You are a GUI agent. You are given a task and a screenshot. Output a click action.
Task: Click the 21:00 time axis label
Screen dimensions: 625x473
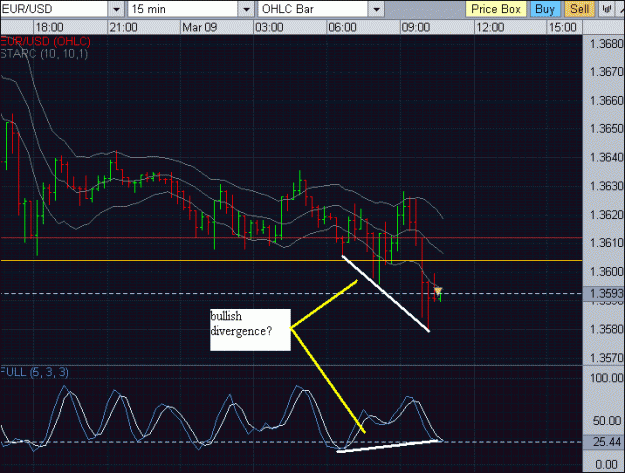point(124,27)
